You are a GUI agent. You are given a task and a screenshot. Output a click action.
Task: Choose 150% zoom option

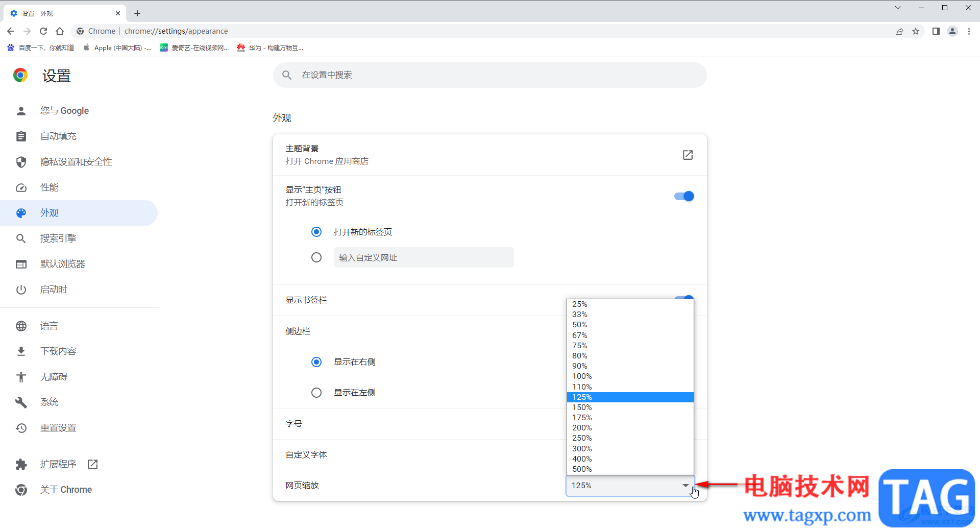[630, 407]
